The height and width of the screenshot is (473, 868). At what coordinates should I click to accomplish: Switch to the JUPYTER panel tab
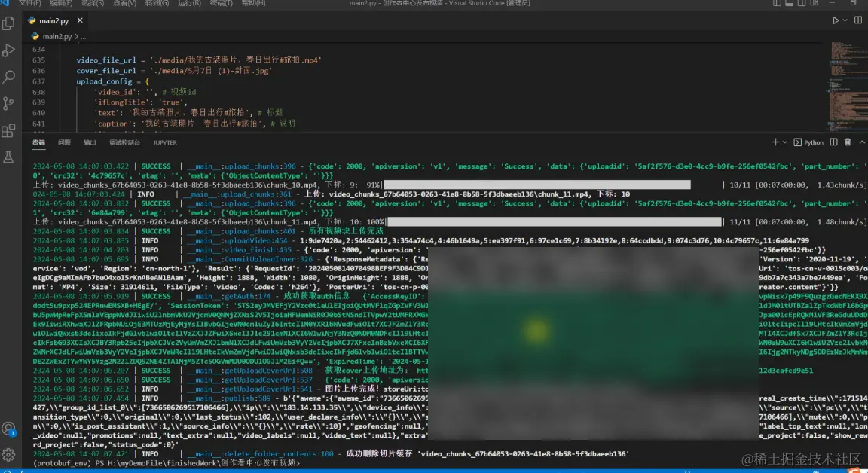[x=165, y=143]
